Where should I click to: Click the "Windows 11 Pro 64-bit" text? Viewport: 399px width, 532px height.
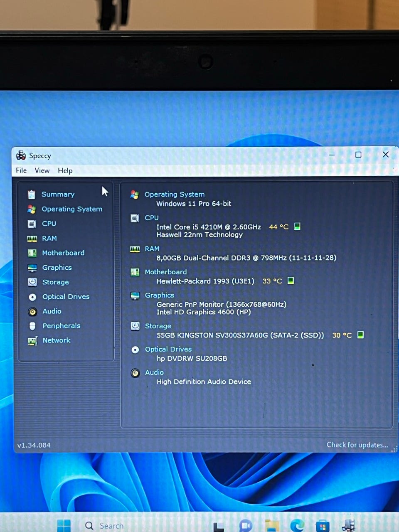[194, 204]
